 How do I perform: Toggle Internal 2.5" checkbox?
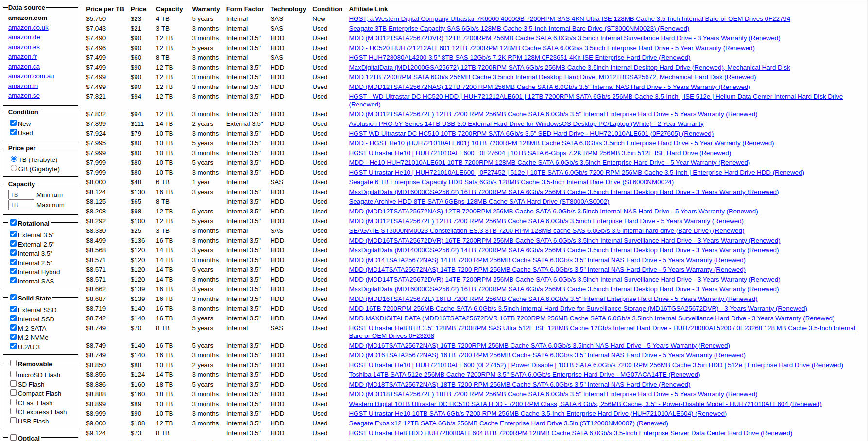point(14,262)
